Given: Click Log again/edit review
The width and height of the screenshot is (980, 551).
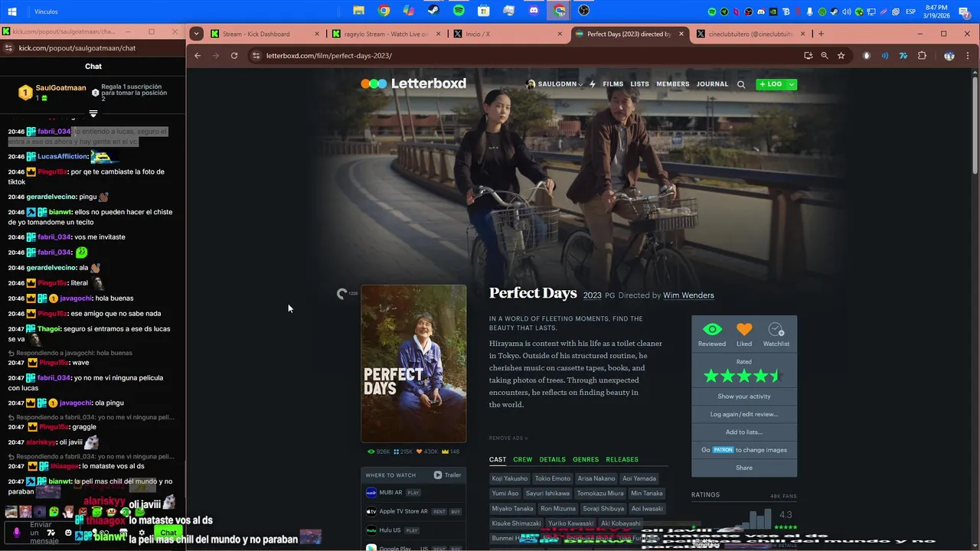Looking at the screenshot, I should click(x=744, y=414).
